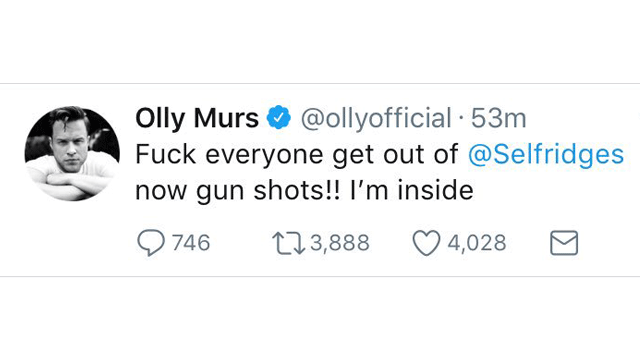Select the words "I'm inside" in tweet

pyautogui.click(x=412, y=190)
